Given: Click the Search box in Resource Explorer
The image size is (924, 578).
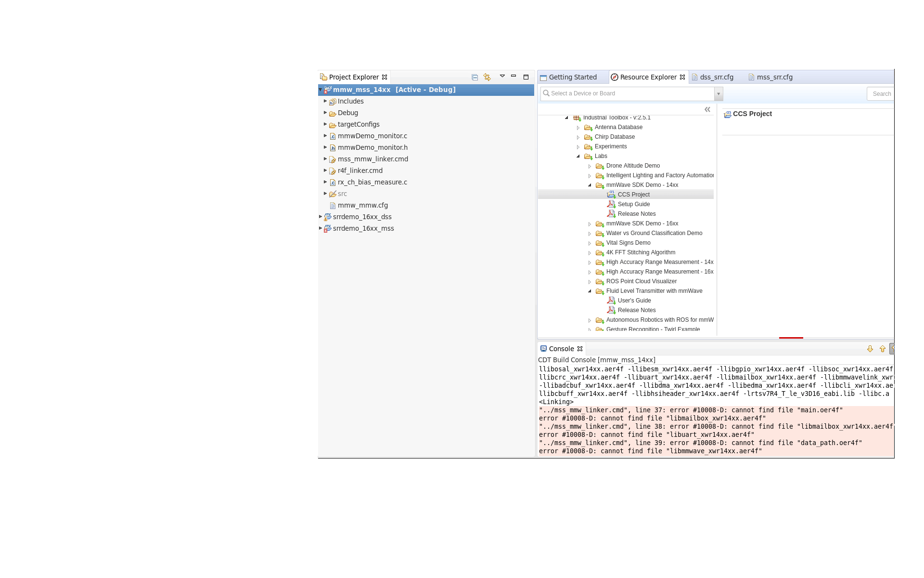Looking at the screenshot, I should click(x=881, y=94).
